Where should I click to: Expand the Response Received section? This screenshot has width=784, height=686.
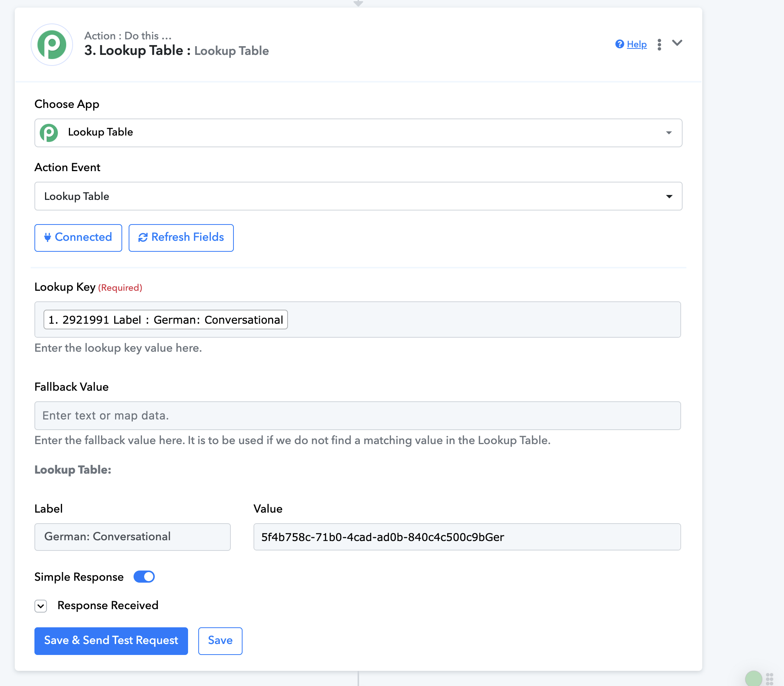(40, 606)
